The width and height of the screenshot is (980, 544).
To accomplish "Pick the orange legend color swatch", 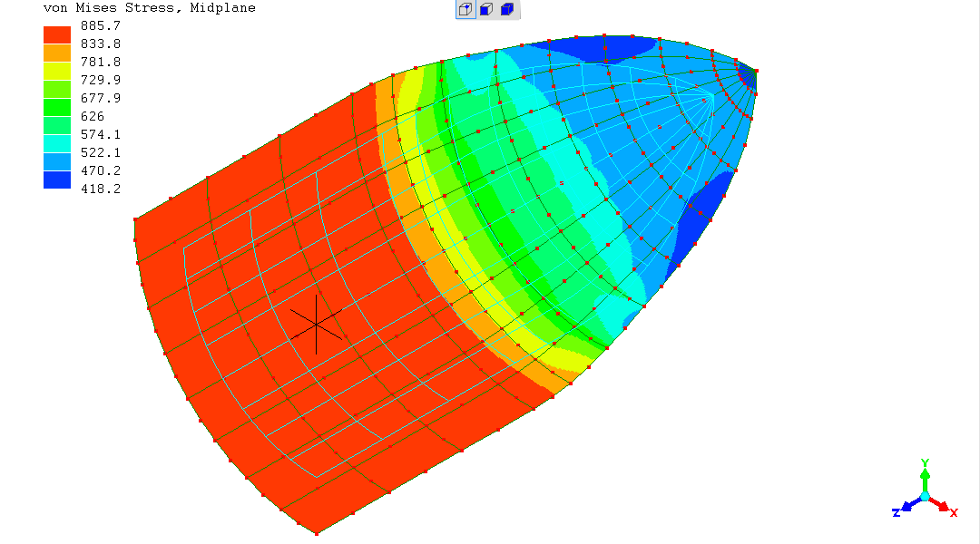I will 57,53.
